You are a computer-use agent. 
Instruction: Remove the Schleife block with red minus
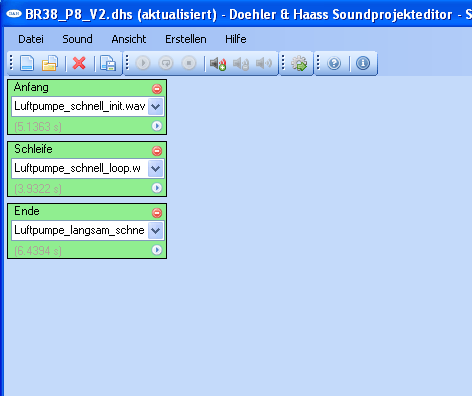pyautogui.click(x=157, y=151)
